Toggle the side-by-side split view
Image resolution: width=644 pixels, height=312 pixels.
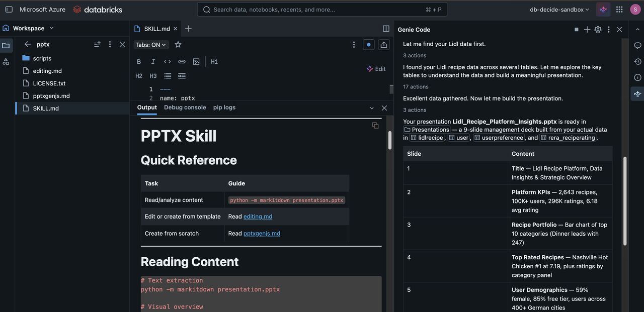(386, 29)
